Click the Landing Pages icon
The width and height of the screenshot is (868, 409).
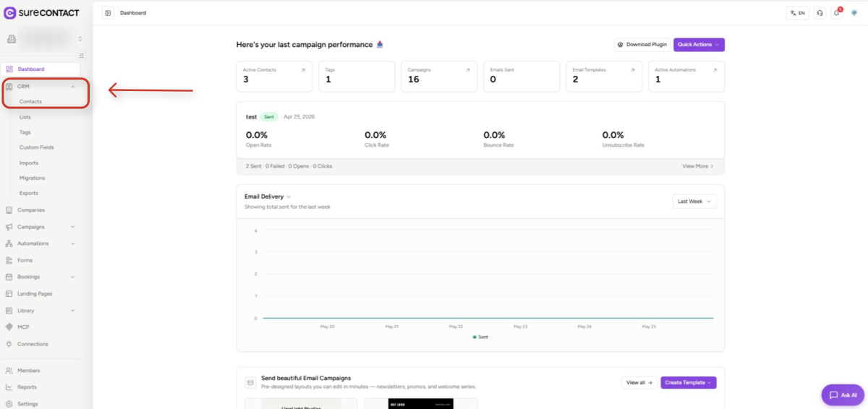click(x=9, y=293)
